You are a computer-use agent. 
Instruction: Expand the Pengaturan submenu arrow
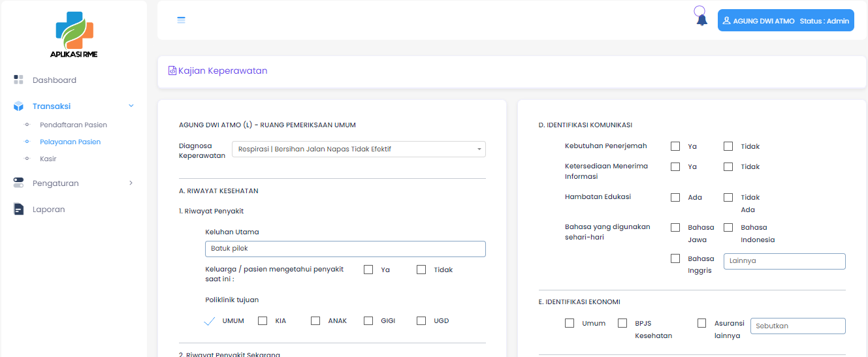pyautogui.click(x=131, y=183)
